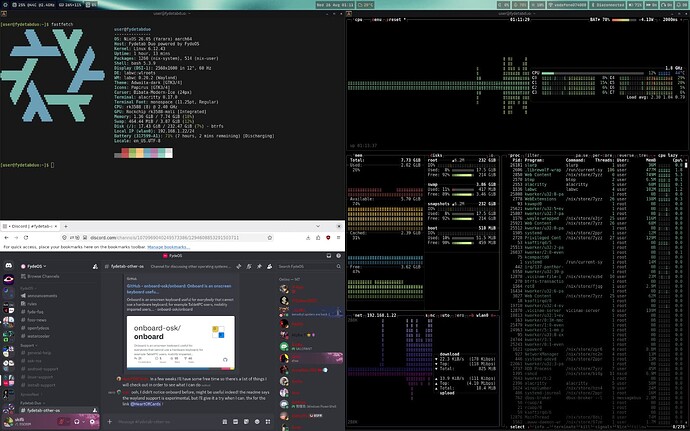Open the watercooler channel
Screen dimensions: 690x431
(38, 336)
